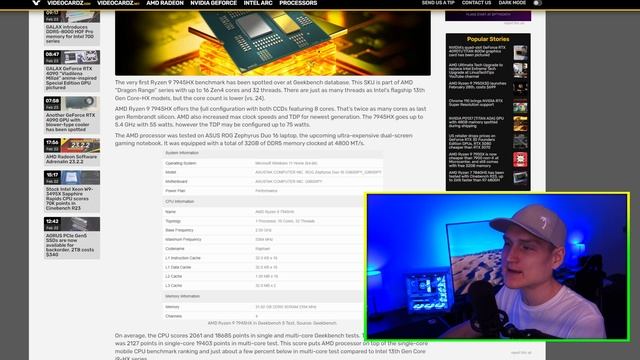Click L1 Data Cache row label
The image size is (640, 360).
click(x=178, y=267)
